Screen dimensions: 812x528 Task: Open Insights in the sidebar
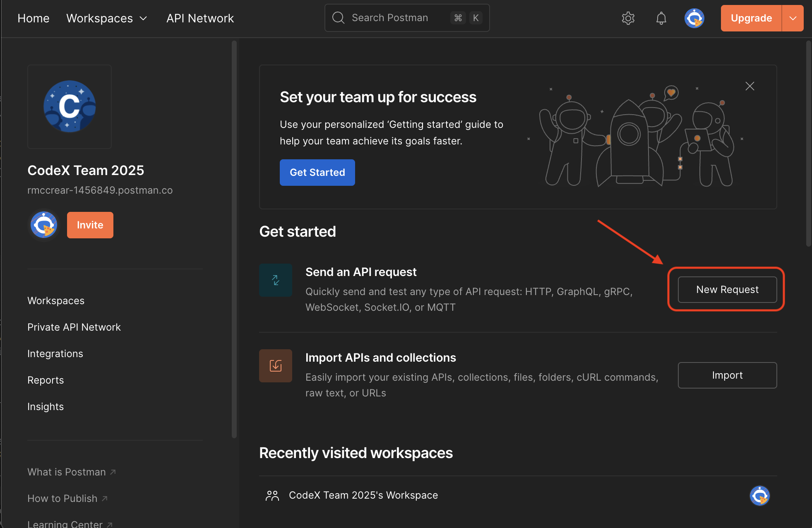46,407
